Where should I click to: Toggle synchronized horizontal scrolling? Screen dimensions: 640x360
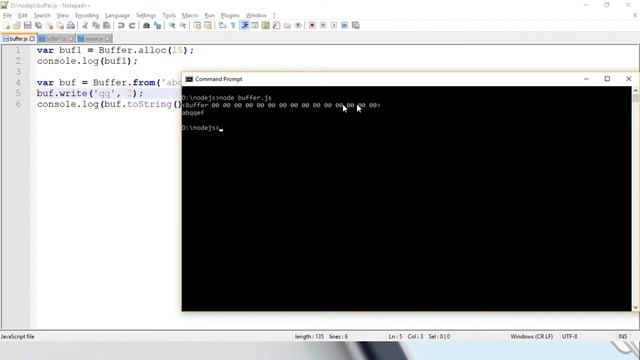click(x=208, y=25)
